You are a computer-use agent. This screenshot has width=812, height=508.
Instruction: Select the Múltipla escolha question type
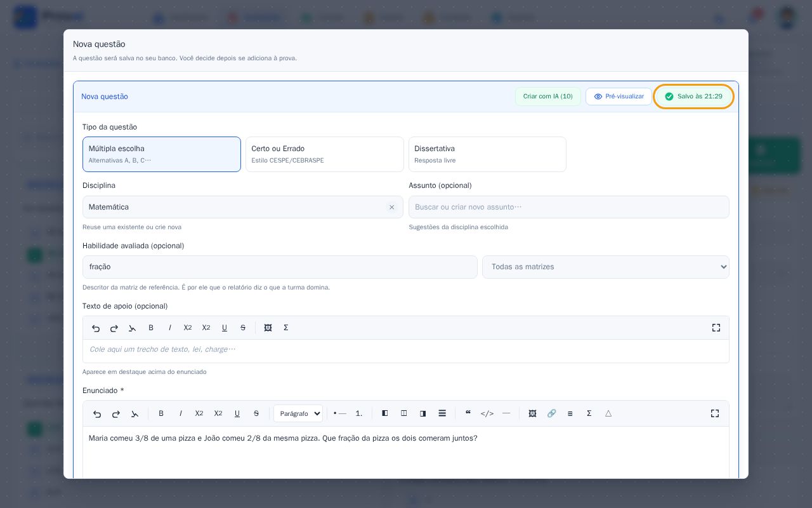162,154
